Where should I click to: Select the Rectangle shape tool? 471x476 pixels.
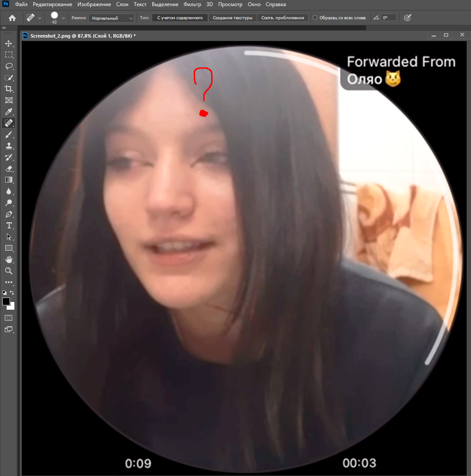tap(8, 248)
